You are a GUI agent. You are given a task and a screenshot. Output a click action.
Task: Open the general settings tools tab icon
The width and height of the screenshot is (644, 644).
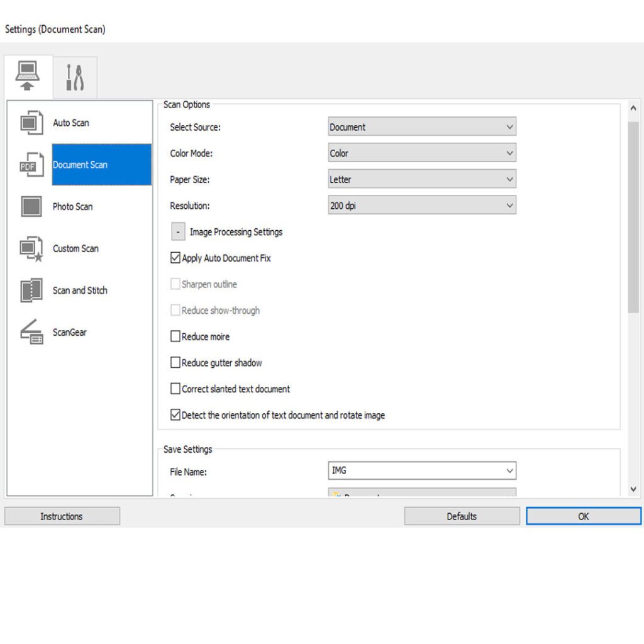tap(75, 77)
